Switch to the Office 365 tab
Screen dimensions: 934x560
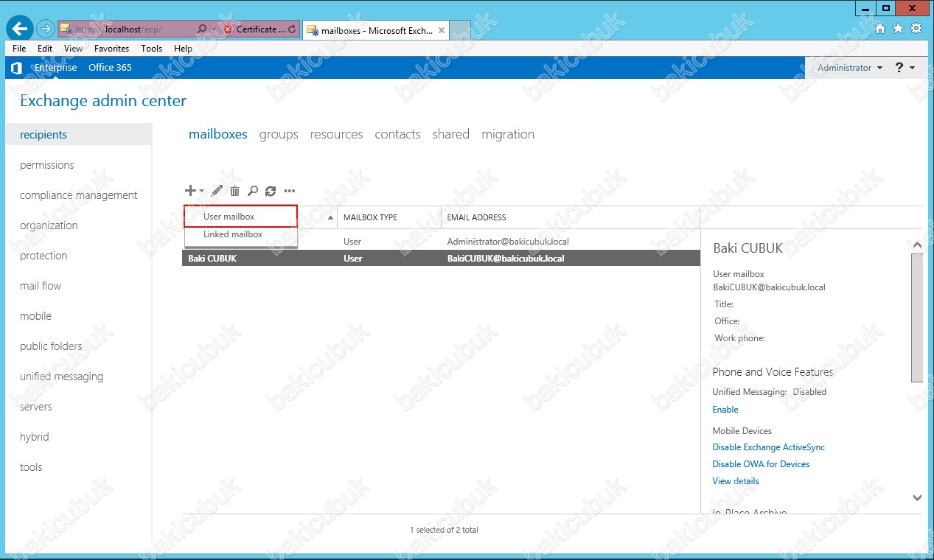(110, 68)
